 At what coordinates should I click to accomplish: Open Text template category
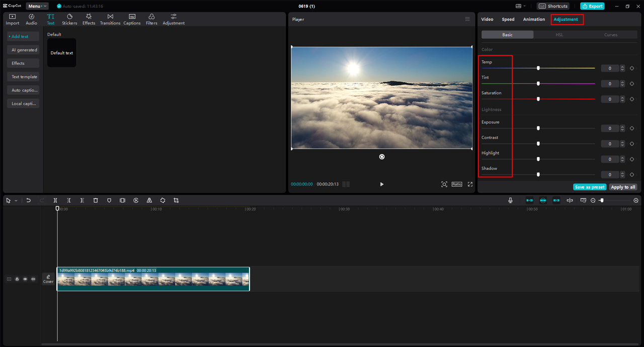[23, 77]
